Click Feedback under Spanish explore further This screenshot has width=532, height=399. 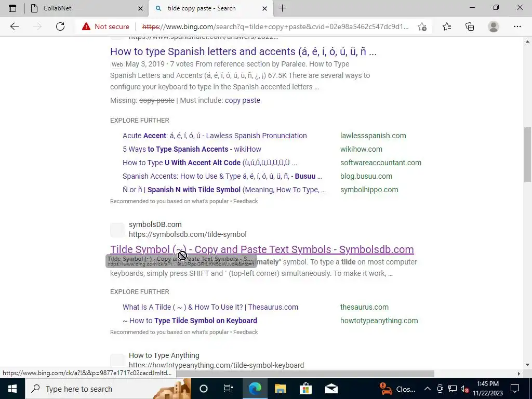(x=245, y=201)
